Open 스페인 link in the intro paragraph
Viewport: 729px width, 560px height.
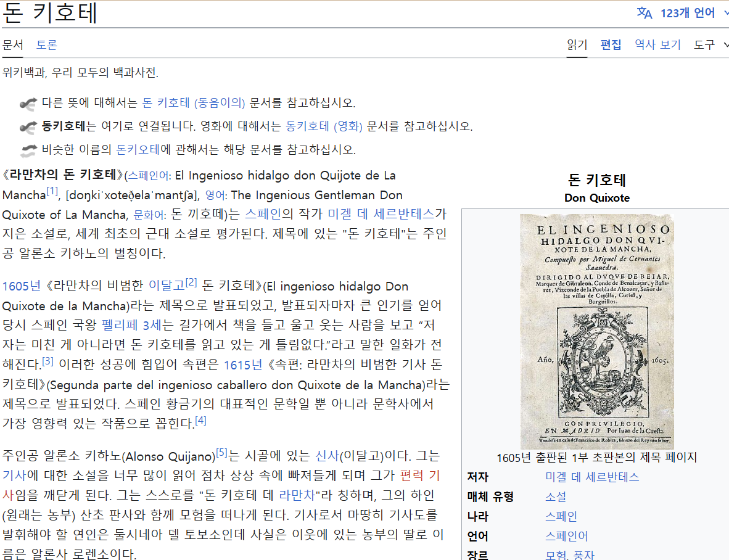pos(263,214)
